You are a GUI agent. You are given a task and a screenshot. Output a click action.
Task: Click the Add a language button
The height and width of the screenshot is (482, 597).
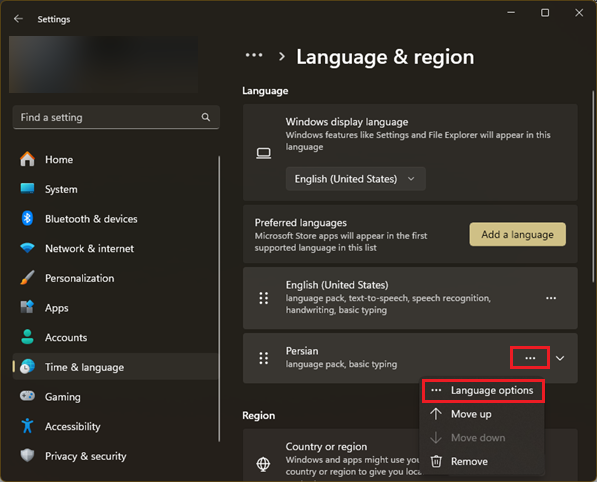point(517,234)
